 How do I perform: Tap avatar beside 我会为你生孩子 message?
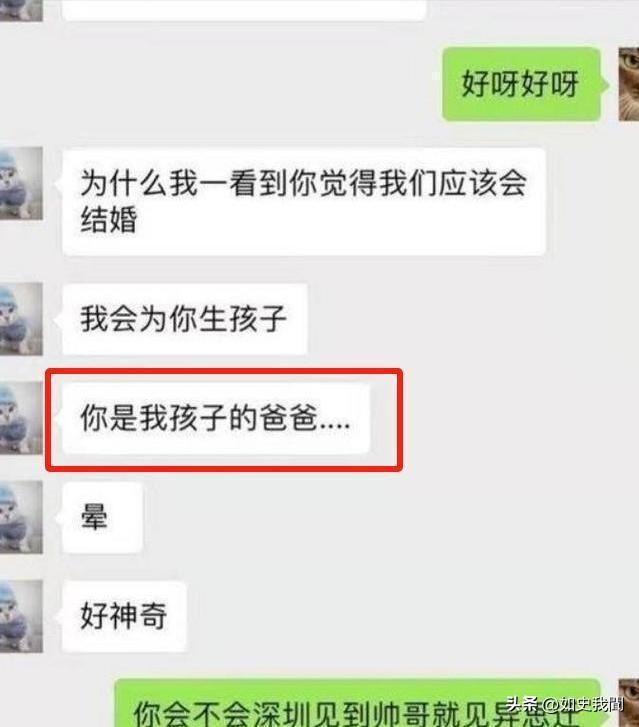(21, 319)
